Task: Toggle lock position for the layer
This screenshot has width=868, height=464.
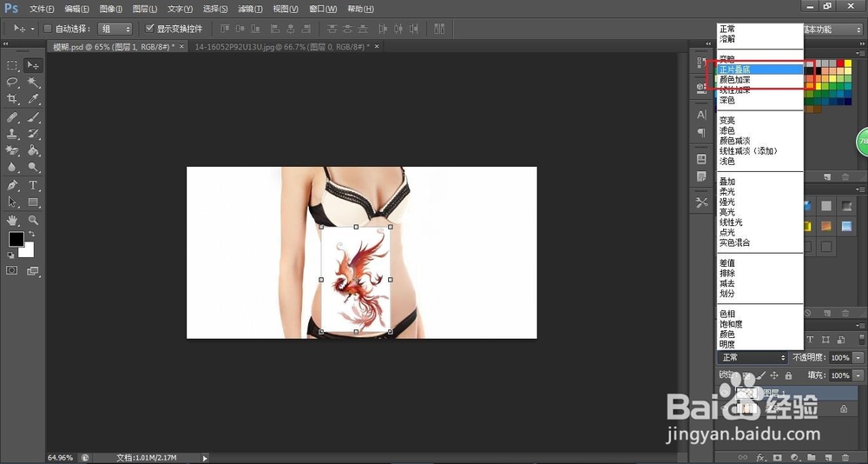Action: click(774, 375)
